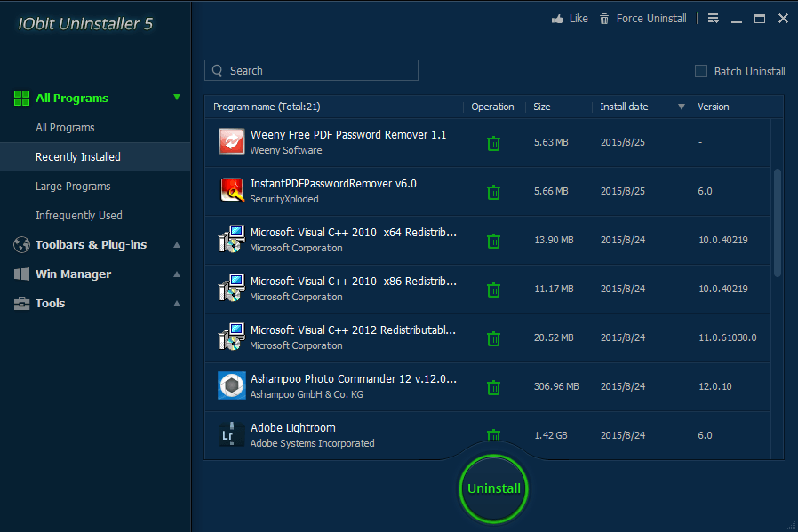798x532 pixels.
Task: Sort by the Program name column header
Action: [x=267, y=107]
